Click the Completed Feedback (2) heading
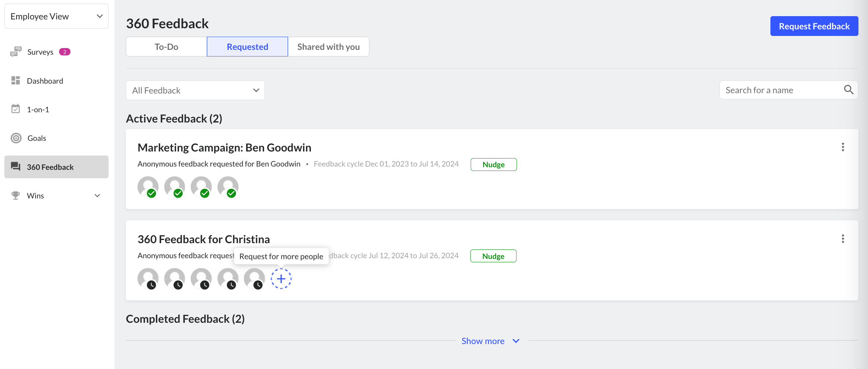This screenshot has width=868, height=369. coord(185,319)
